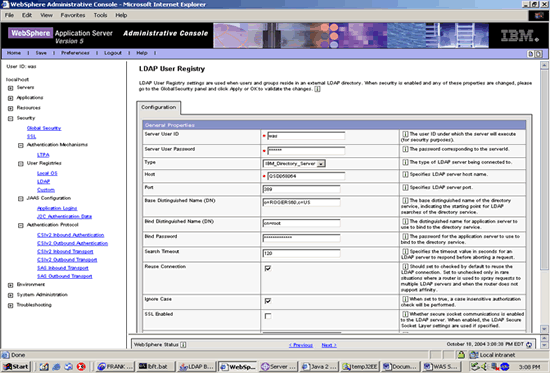Click the refresh icon beside status timestamp
550x373 pixels.
coord(529,345)
